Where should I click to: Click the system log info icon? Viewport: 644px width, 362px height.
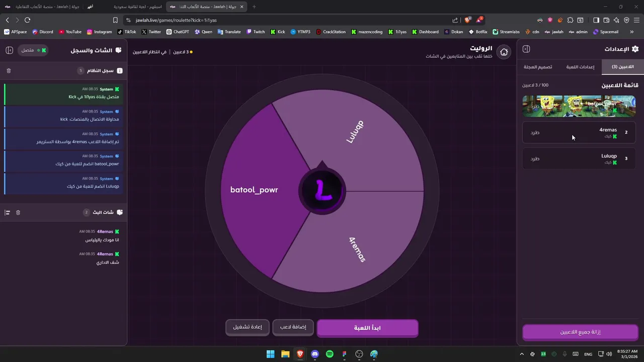coord(119,71)
